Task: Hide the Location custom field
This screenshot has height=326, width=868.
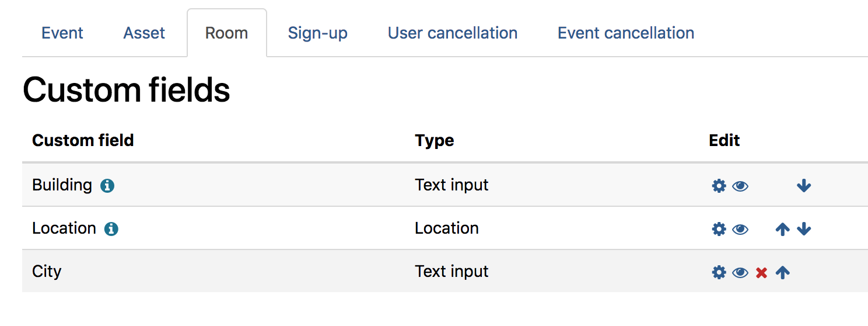Action: pyautogui.click(x=740, y=229)
